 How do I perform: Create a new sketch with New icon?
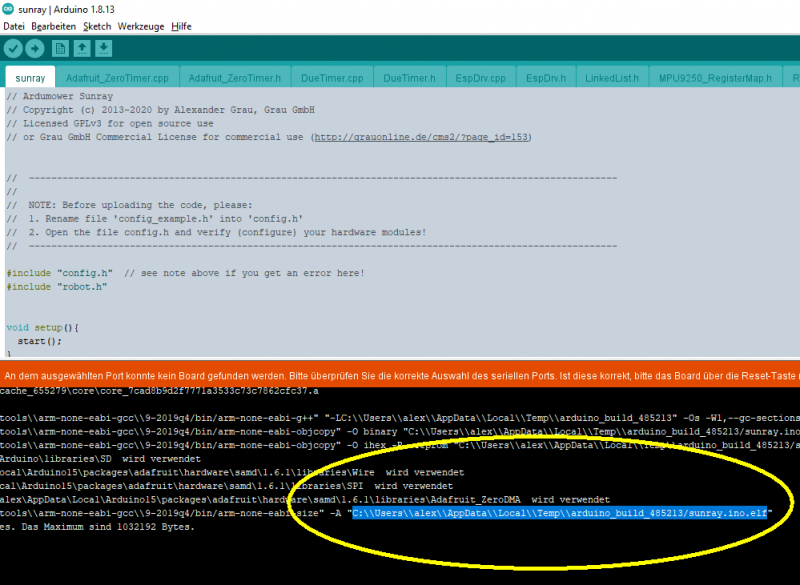60,49
